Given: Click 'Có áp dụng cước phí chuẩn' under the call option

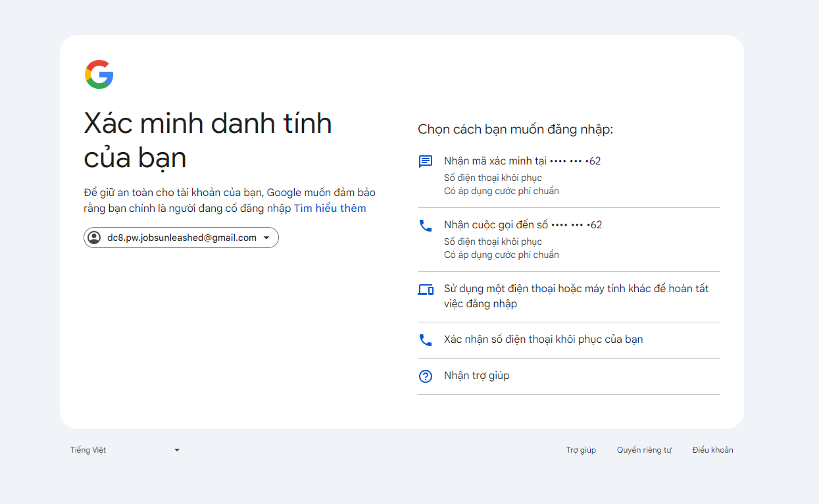Looking at the screenshot, I should click(x=501, y=255).
